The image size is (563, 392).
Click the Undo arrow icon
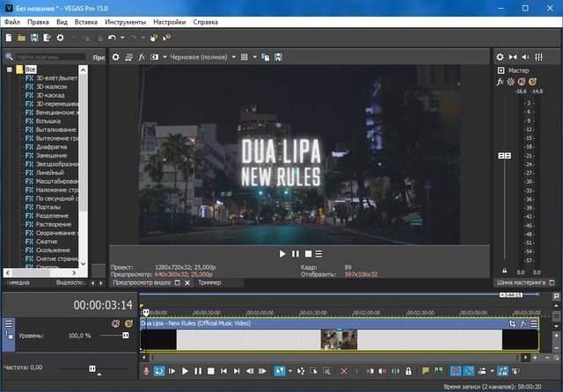[112, 38]
